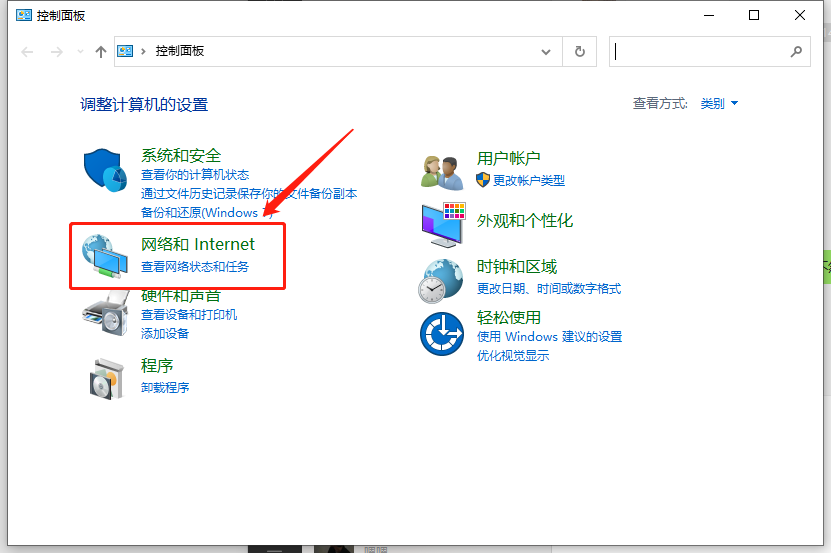Screen dimensions: 831x553
Task: Click 更改日期、时间或数字格式 link
Action: [549, 289]
